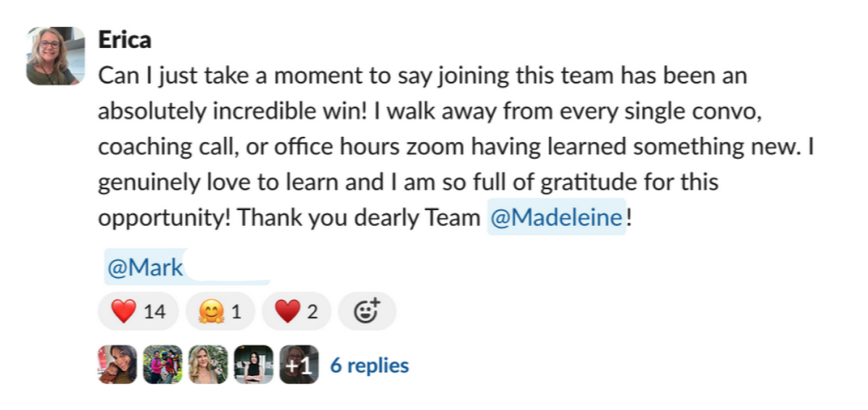Image resolution: width=868 pixels, height=410 pixels.
Task: Toggle the hugging face emoji reaction
Action: pos(220,311)
